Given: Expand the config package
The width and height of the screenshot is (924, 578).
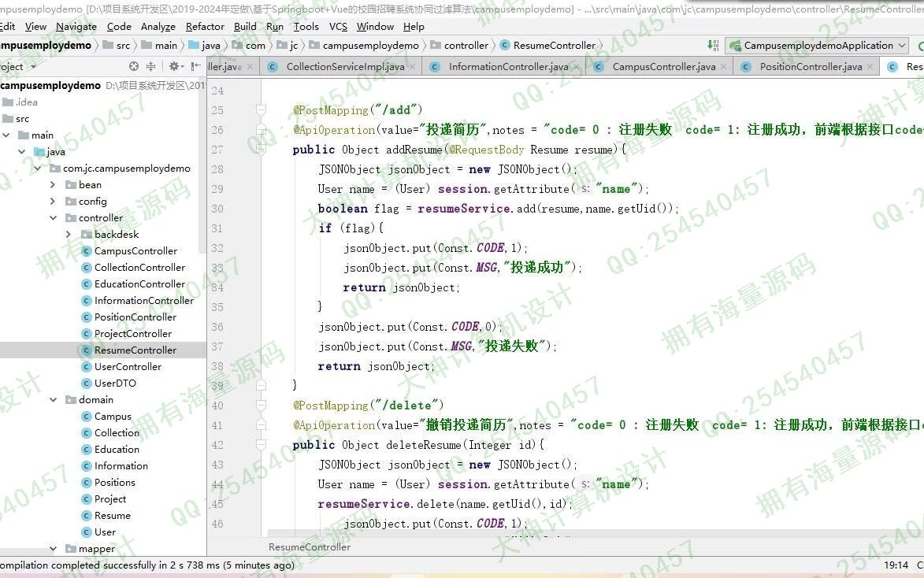Looking at the screenshot, I should [x=53, y=201].
